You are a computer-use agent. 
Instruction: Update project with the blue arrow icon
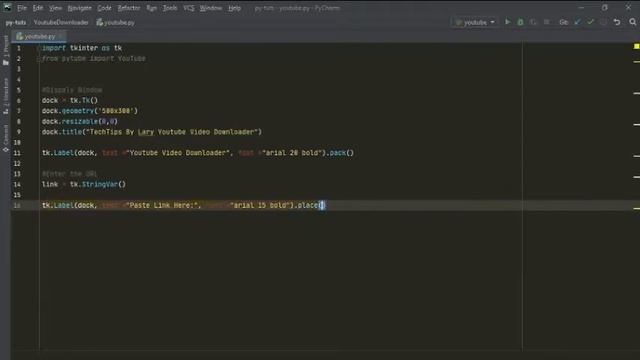pyautogui.click(x=578, y=22)
